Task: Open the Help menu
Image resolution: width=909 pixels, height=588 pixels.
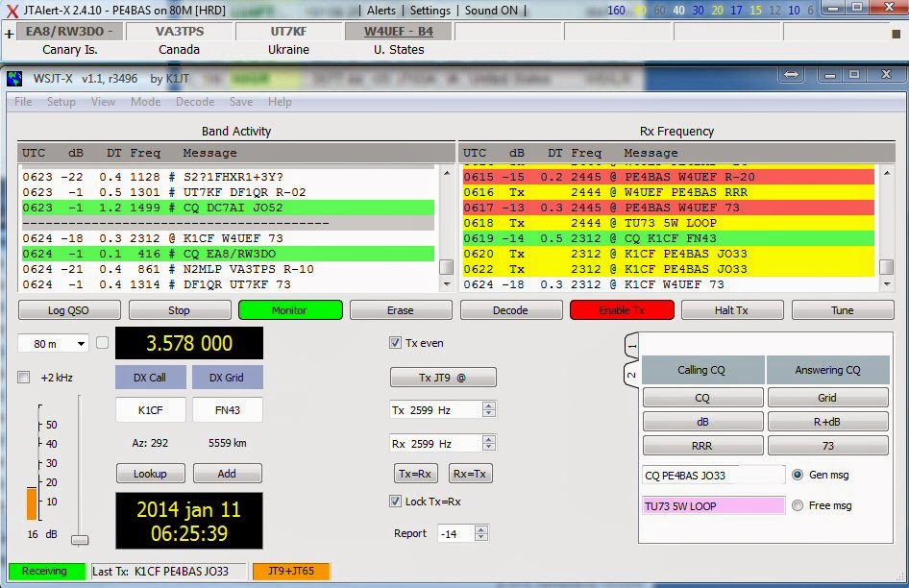Action: [x=280, y=102]
